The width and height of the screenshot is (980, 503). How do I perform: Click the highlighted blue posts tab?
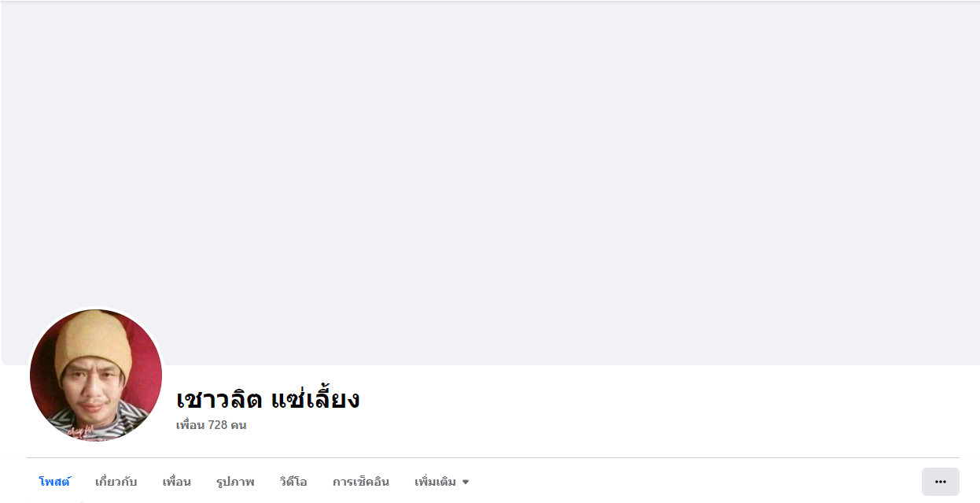(x=54, y=482)
